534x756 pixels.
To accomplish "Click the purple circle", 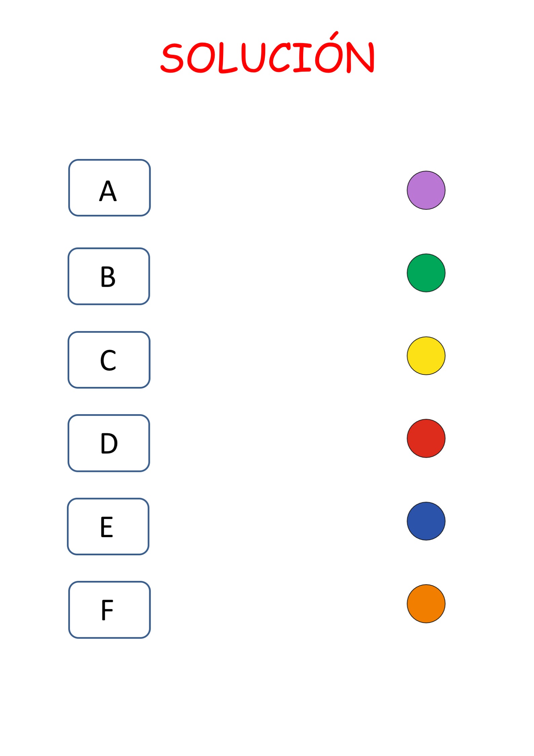I will point(426,190).
